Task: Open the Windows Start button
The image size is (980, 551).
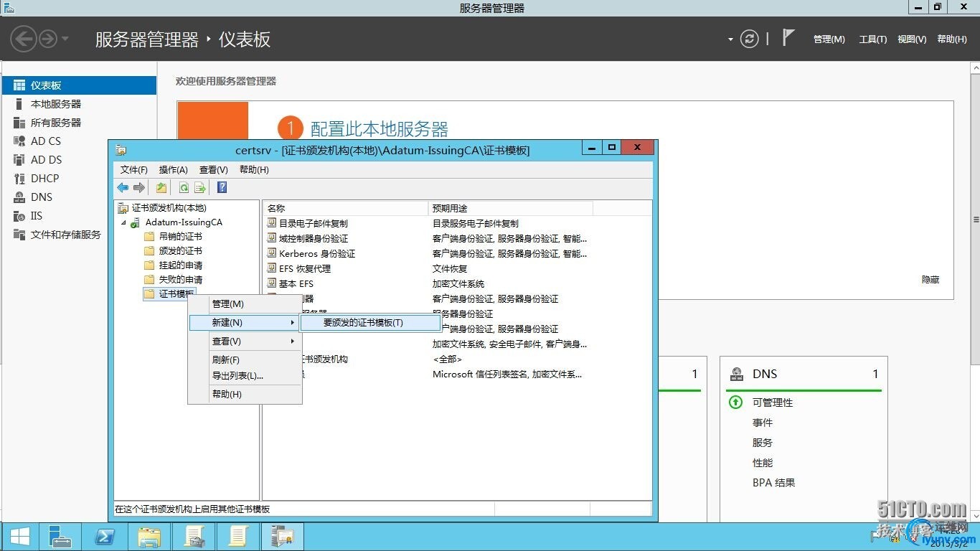Action: point(19,537)
